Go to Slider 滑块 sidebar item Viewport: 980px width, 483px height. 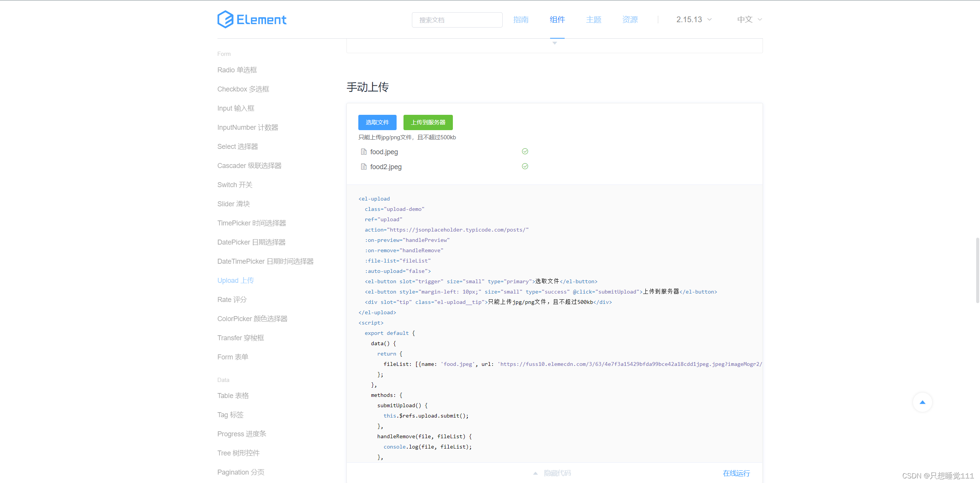click(x=234, y=204)
